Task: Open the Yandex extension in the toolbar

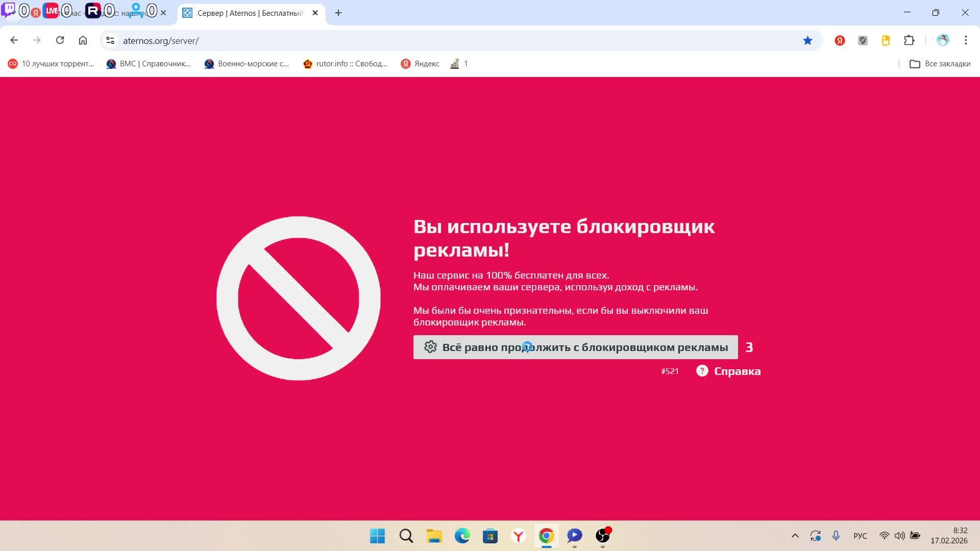Action: click(840, 40)
